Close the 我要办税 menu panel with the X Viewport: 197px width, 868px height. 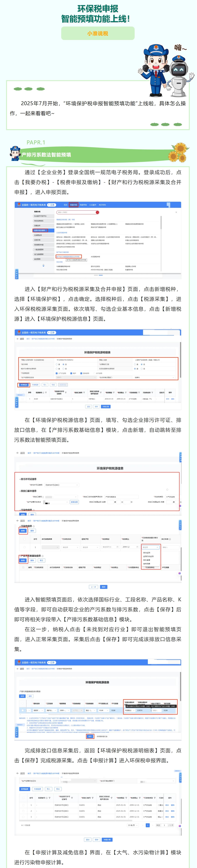176,212
